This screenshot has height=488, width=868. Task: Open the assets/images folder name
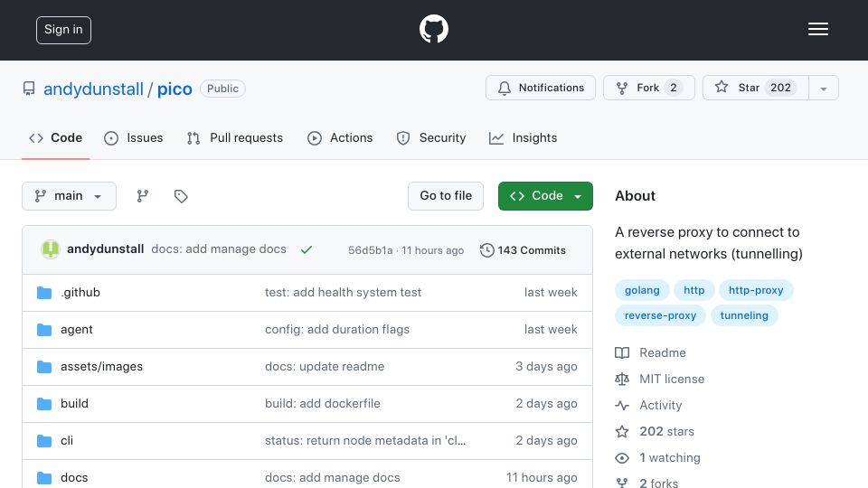pos(102,366)
